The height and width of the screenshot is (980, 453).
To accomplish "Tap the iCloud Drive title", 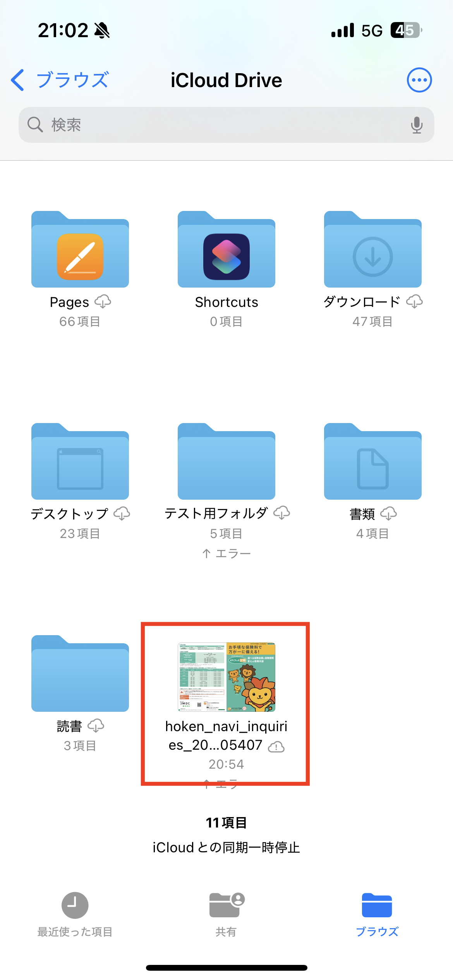I will [x=226, y=80].
